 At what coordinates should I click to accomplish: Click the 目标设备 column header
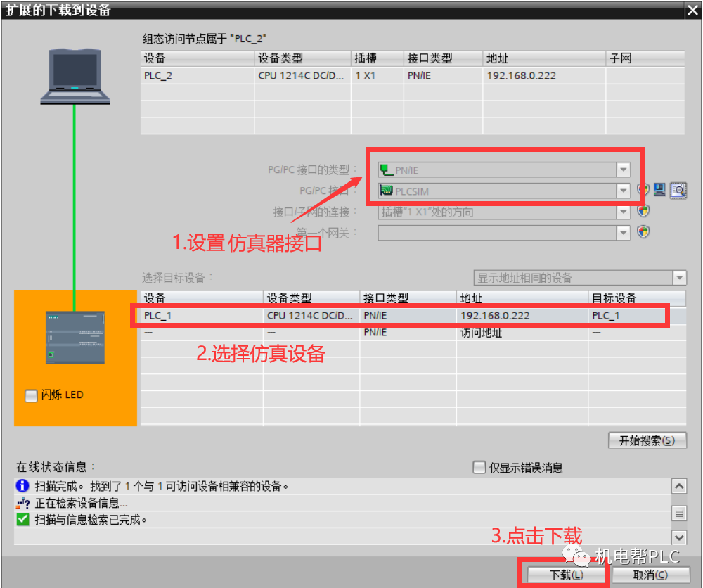pyautogui.click(x=637, y=298)
